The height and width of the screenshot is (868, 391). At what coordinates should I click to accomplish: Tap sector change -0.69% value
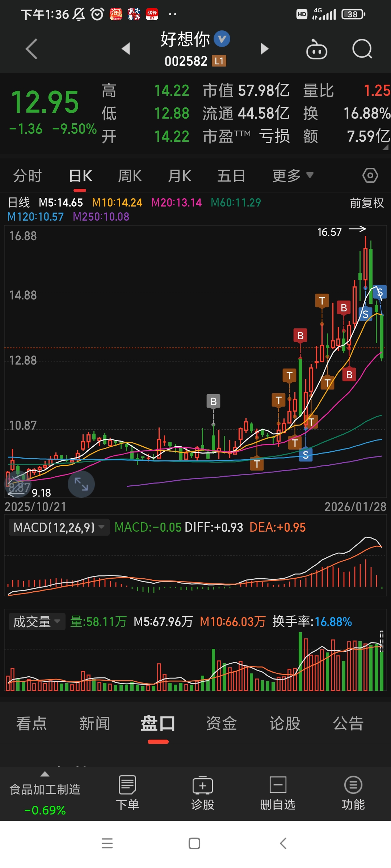(x=45, y=810)
